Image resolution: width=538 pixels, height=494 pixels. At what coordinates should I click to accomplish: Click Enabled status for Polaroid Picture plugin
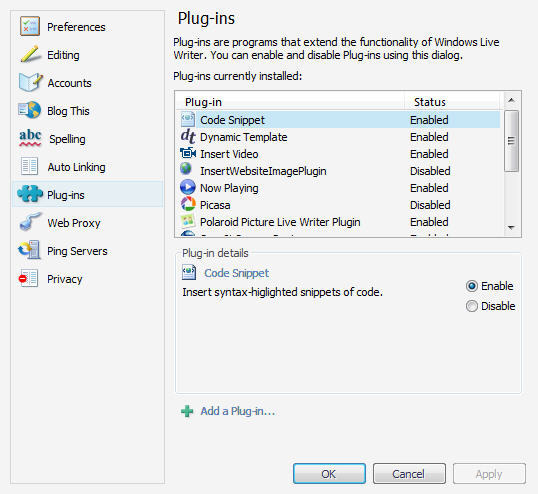pyautogui.click(x=429, y=222)
